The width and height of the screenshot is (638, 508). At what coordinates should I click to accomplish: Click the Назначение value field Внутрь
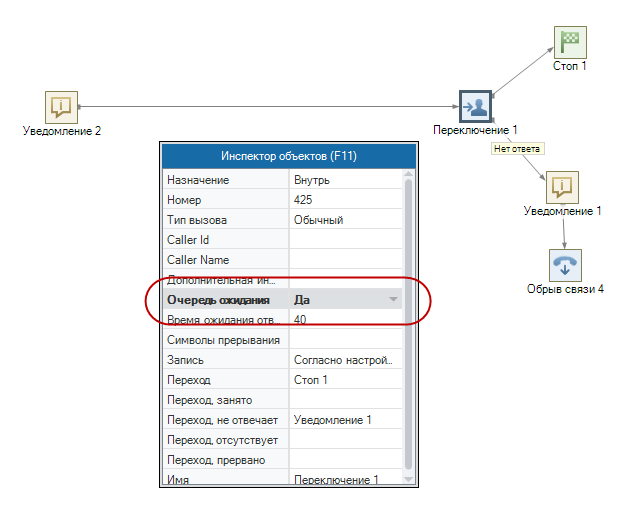coord(345,180)
